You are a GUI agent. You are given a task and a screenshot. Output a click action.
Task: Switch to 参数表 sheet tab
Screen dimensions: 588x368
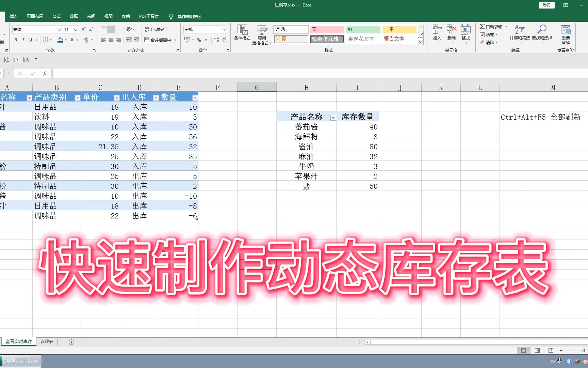[47, 341]
